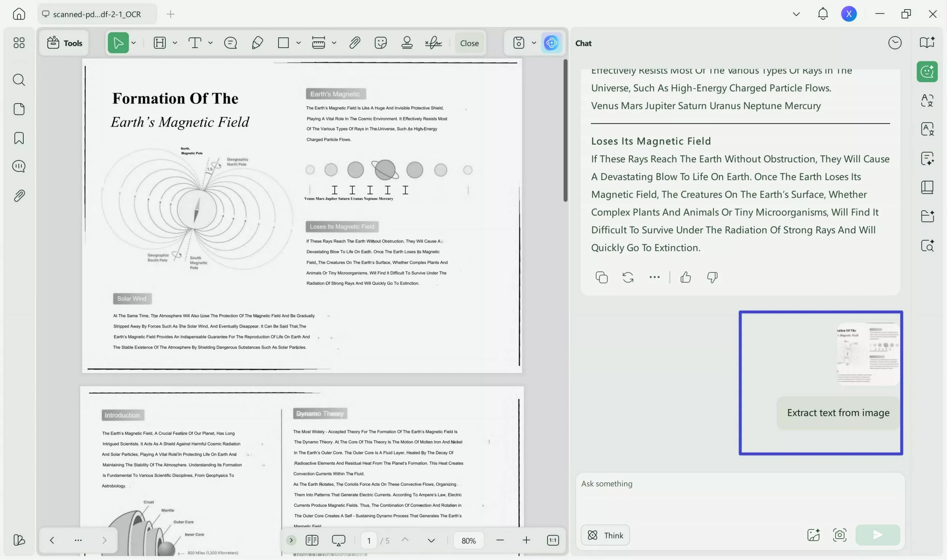Image resolution: width=947 pixels, height=560 pixels.
Task: Click the Close button in toolbar
Action: click(x=469, y=43)
